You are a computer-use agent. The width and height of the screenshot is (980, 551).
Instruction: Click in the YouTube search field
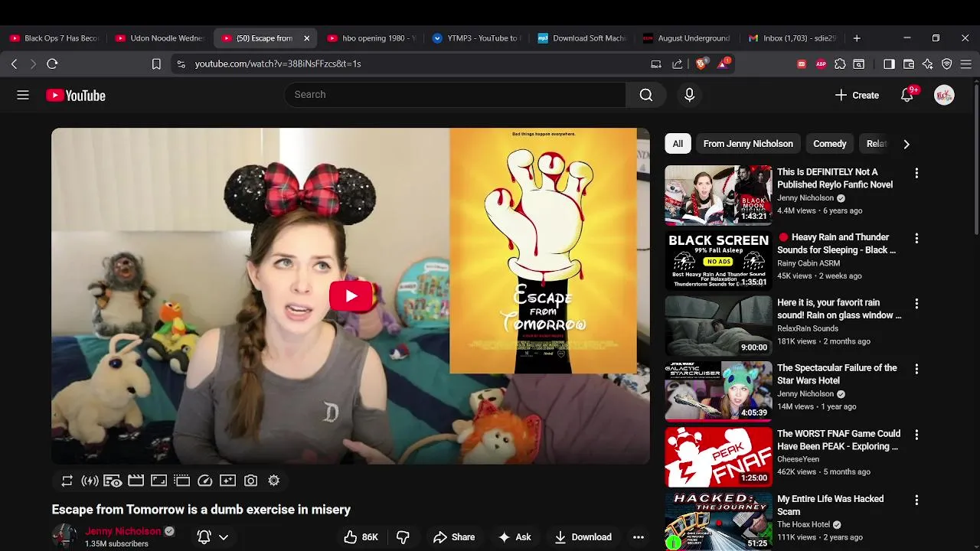coord(456,95)
